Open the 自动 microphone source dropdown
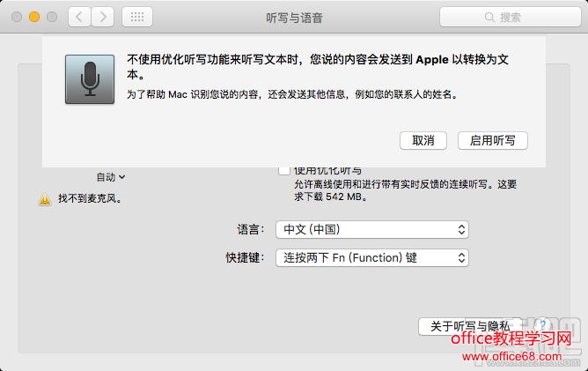Viewport: 588px width, 371px height. [111, 177]
